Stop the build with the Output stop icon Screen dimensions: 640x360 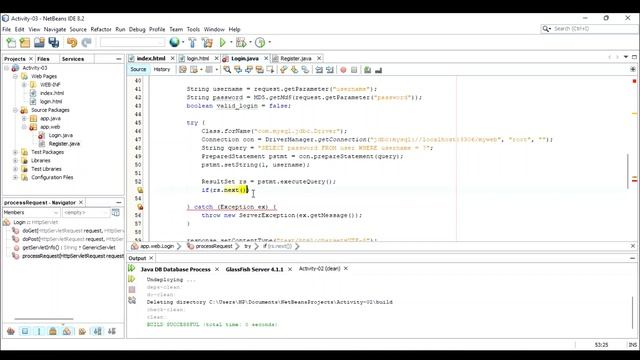pyautogui.click(x=132, y=289)
